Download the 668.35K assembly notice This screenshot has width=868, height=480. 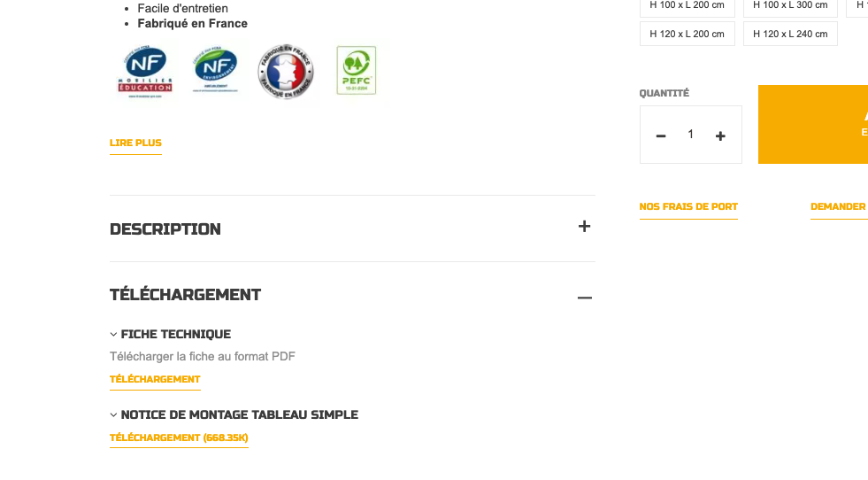pyautogui.click(x=179, y=437)
